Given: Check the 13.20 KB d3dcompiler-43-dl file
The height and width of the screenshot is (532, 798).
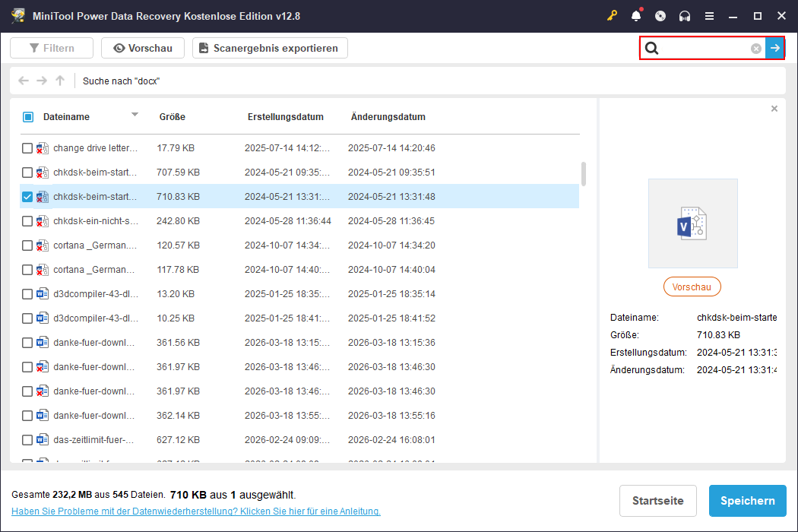Looking at the screenshot, I should 27,294.
